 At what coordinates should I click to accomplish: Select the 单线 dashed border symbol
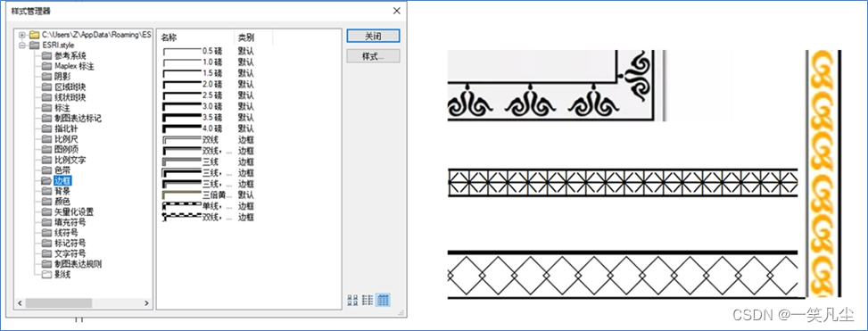click(x=196, y=206)
